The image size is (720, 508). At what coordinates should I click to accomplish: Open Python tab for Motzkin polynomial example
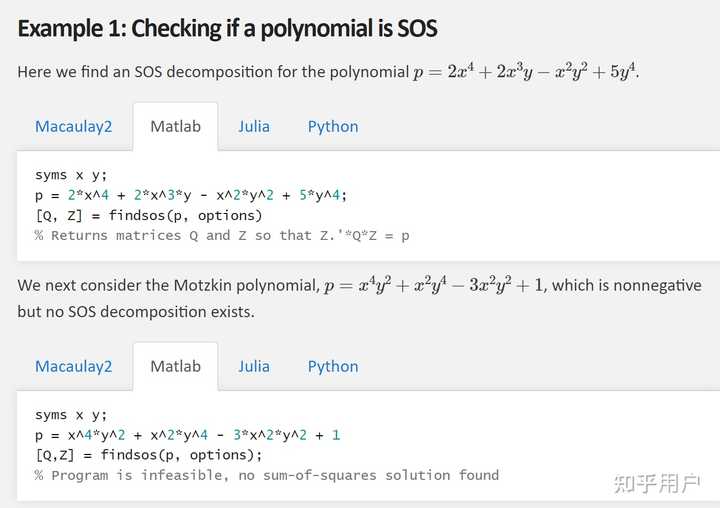pyautogui.click(x=333, y=366)
